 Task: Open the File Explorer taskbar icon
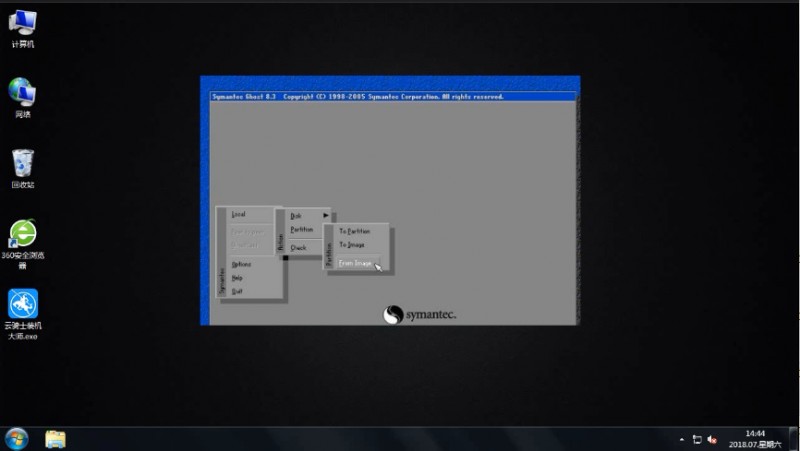[55, 439]
